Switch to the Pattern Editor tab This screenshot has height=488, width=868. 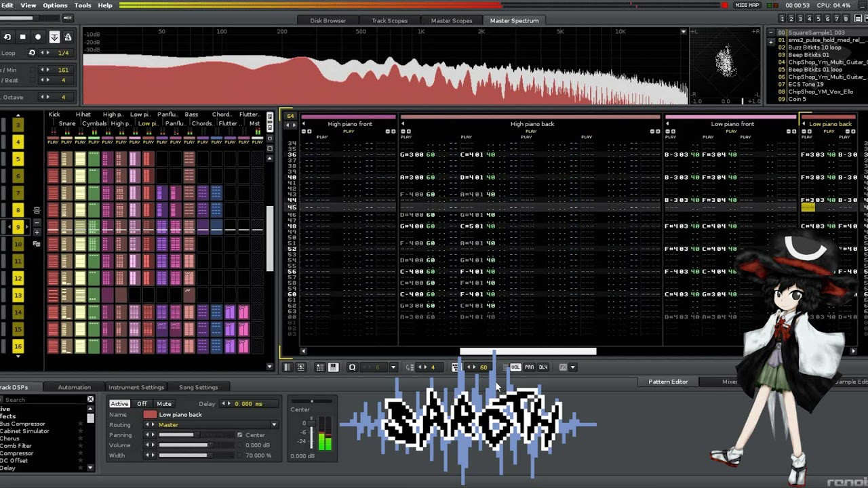(668, 382)
